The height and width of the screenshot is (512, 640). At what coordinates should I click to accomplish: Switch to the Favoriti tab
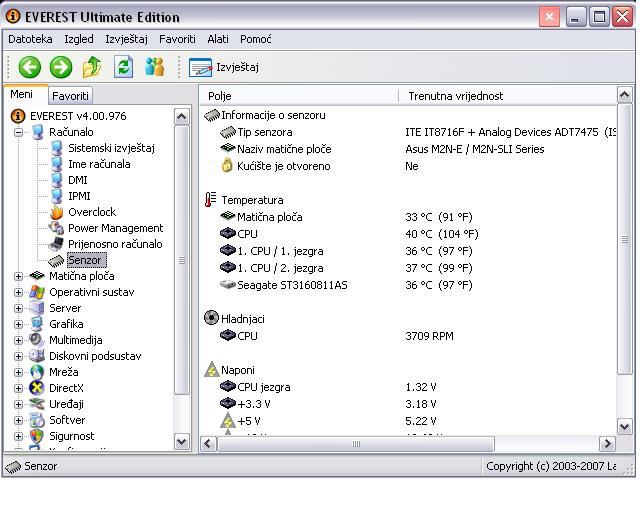(70, 96)
